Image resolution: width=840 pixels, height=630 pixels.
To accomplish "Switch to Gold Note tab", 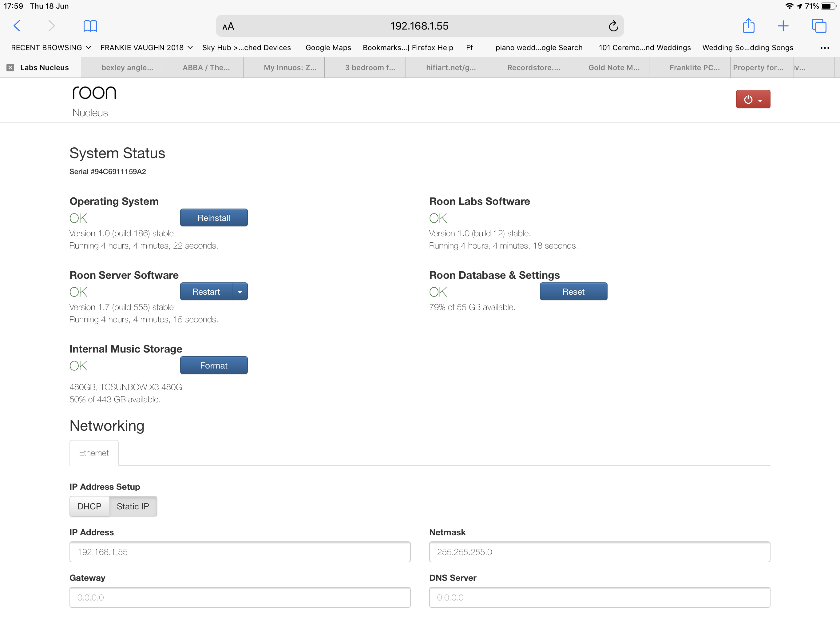I will [x=609, y=67].
